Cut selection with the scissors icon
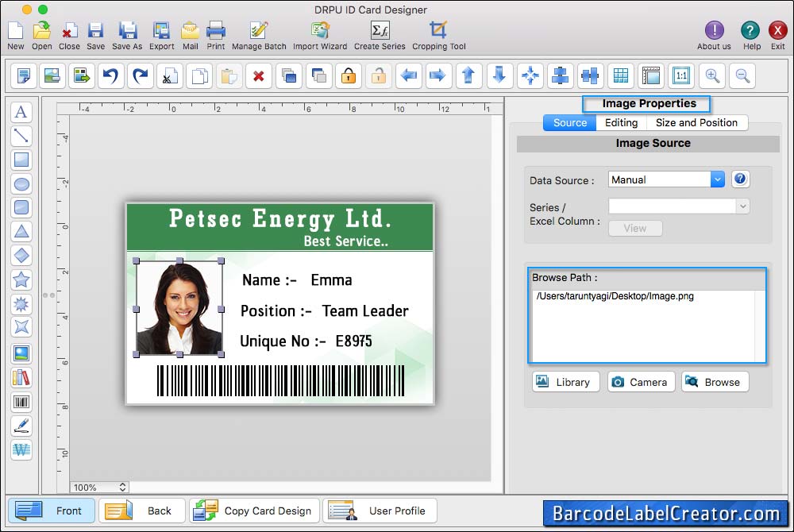Screen dimensions: 794x532 (170, 76)
